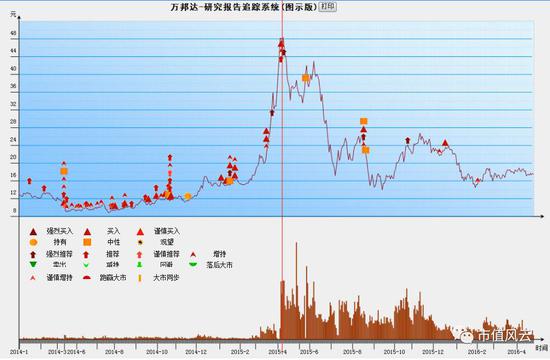This screenshot has height=360, width=550.
Task: Click the 强烈推荐 dark up-arrow legend icon
Action: click(x=33, y=254)
